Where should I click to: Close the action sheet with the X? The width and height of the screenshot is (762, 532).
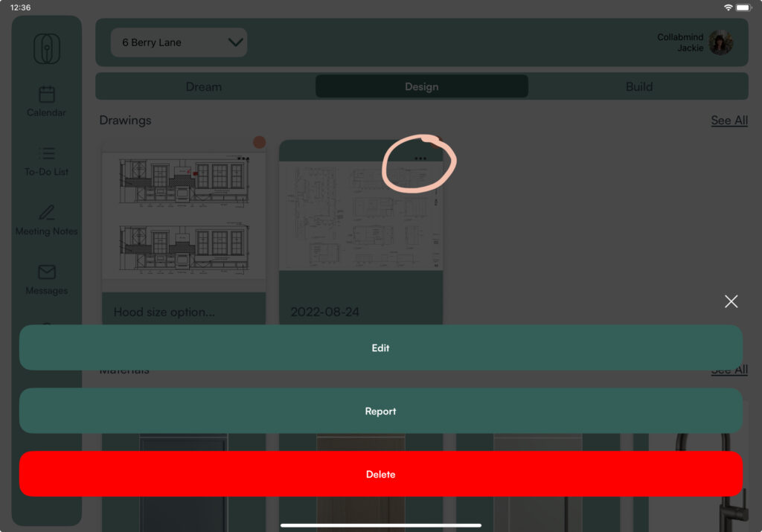731,301
